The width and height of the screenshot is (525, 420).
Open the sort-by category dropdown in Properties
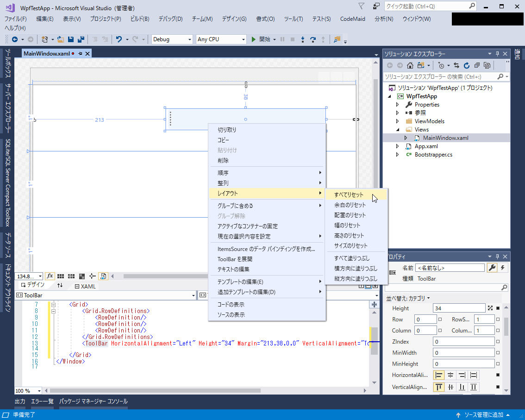point(408,298)
